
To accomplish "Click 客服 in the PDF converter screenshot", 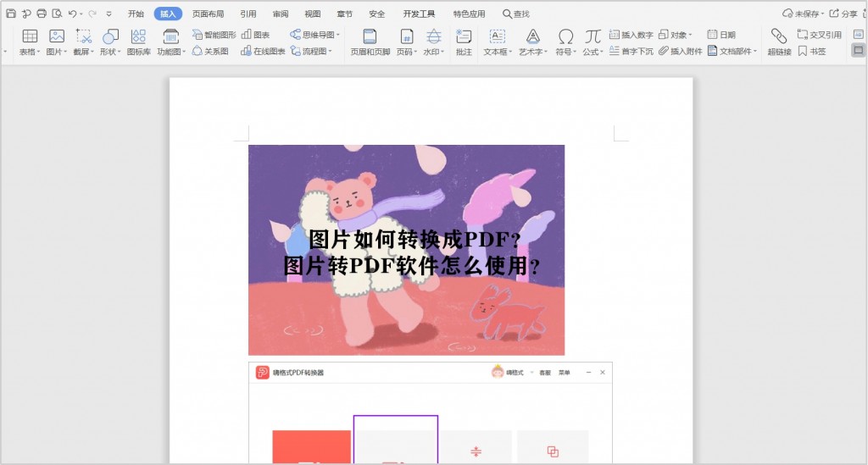I will (x=545, y=373).
